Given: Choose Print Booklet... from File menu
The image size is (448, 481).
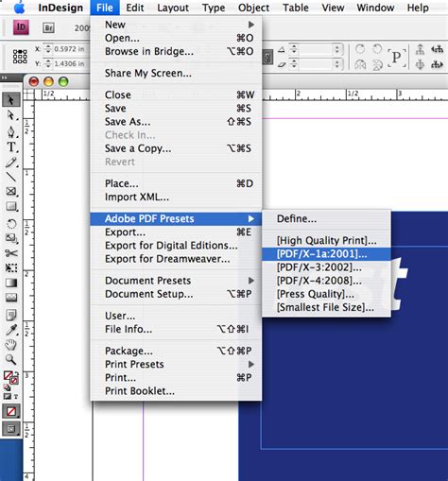Looking at the screenshot, I should 176,391.
